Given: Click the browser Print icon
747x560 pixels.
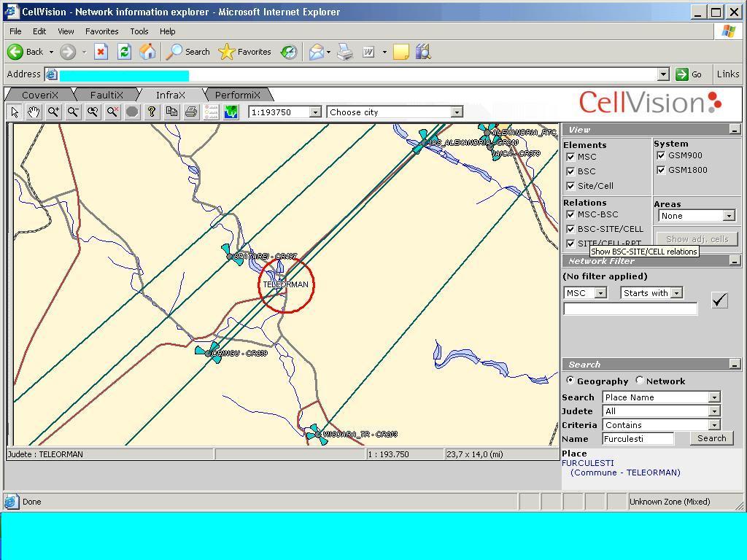Looking at the screenshot, I should [345, 52].
